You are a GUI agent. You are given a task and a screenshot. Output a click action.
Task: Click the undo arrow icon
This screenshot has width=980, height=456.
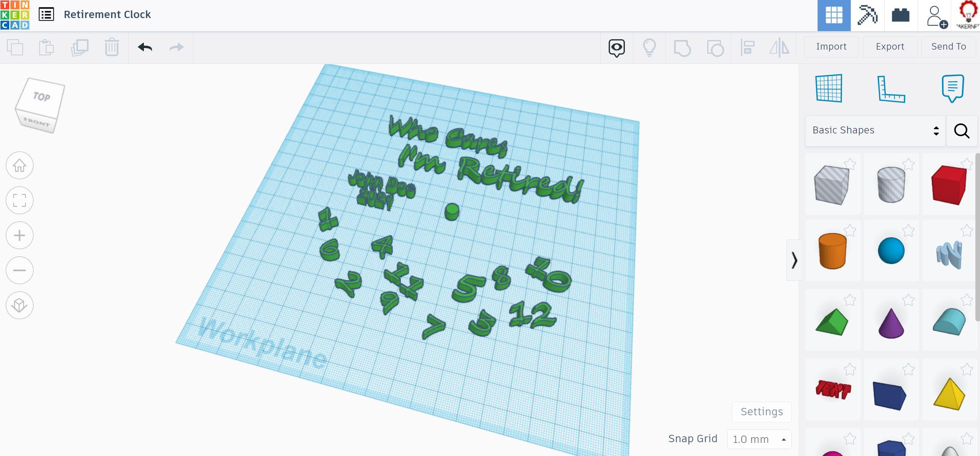[x=145, y=47]
